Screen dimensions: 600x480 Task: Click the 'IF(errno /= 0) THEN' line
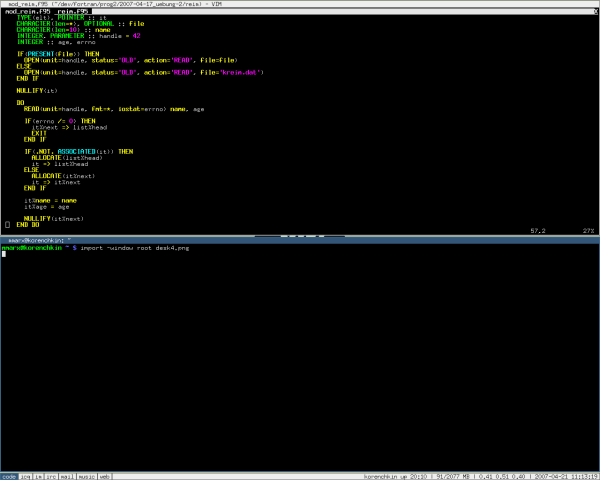tap(60, 121)
